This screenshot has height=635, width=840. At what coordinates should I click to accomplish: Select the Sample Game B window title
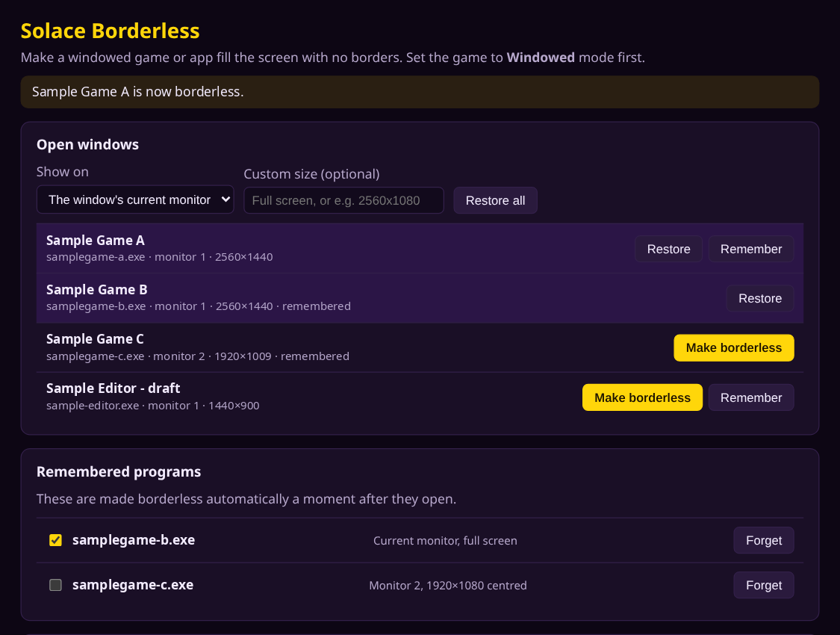point(97,290)
